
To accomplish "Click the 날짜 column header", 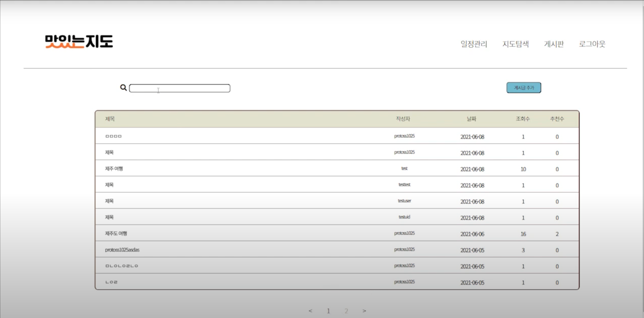I will click(x=471, y=119).
